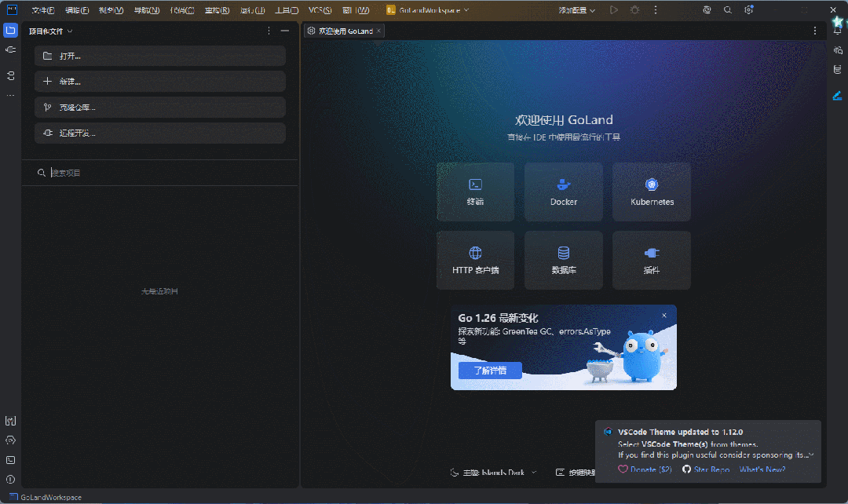
Task: Click the Search Everywhere magnifier icon
Action: click(727, 9)
